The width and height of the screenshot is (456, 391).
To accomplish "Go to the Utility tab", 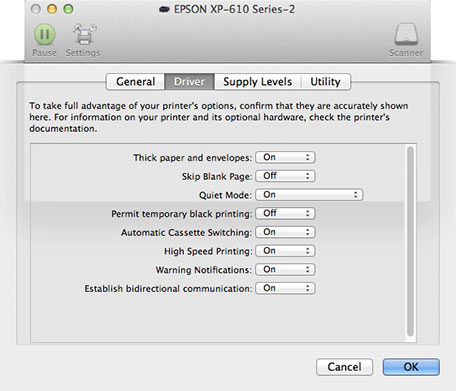I will [x=326, y=82].
